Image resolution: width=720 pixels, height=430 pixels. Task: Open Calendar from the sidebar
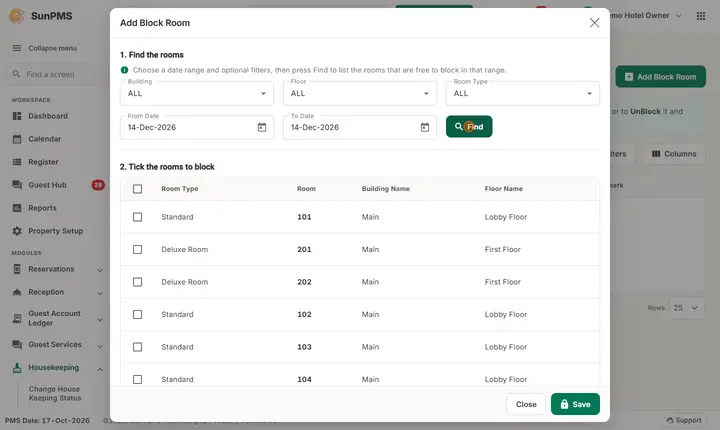click(x=45, y=139)
